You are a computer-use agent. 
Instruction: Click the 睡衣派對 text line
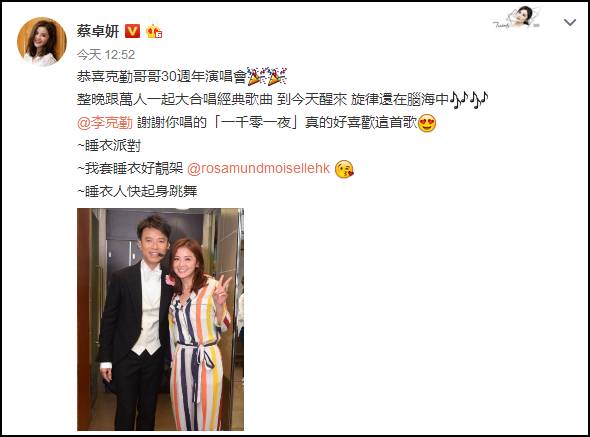(x=109, y=146)
